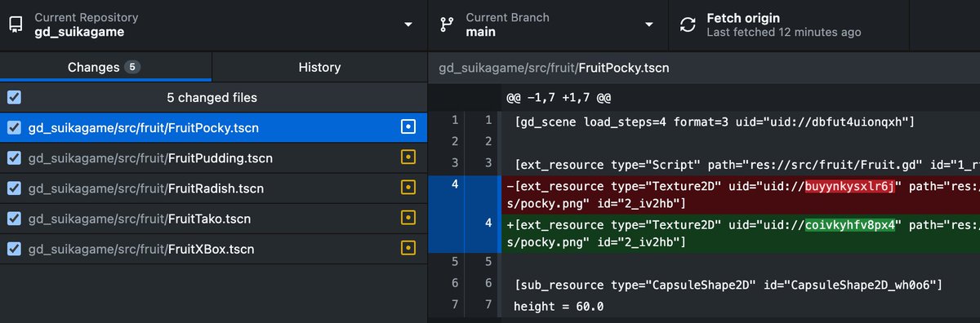
Task: Click modified status icon for FruitRadish.tscn
Action: pyautogui.click(x=409, y=188)
